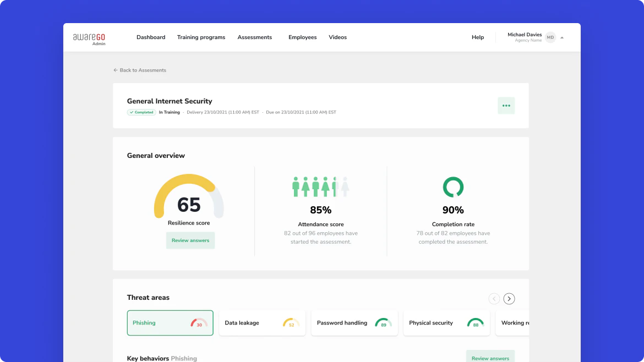This screenshot has height=362, width=644.
Task: Click the right arrow in Threat areas carousel
Action: [x=509, y=298]
